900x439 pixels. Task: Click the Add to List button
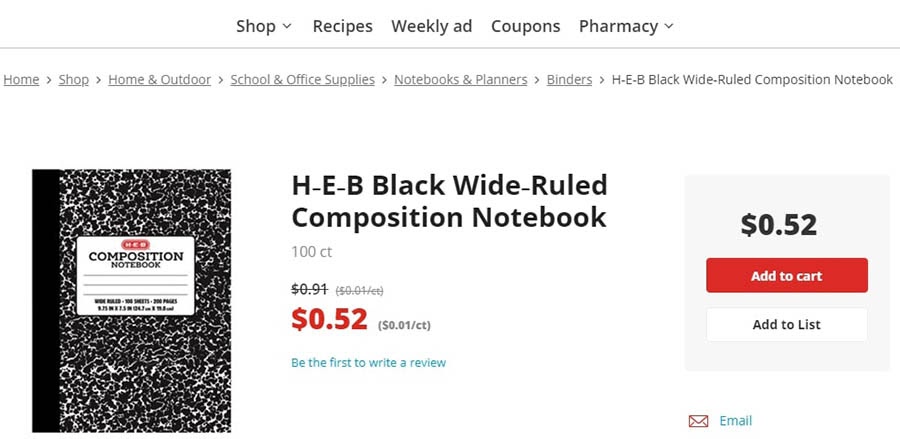(x=786, y=324)
